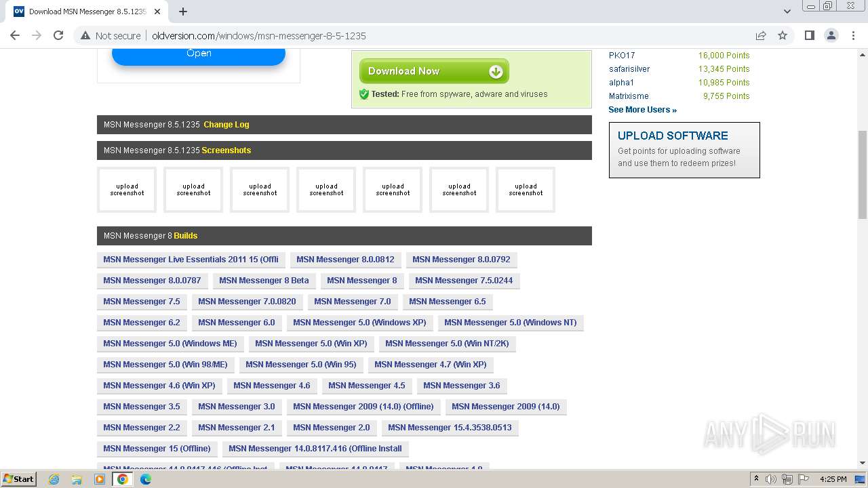Screen dimensions: 868x488
Task: View the Not secure site information
Action: tap(111, 35)
